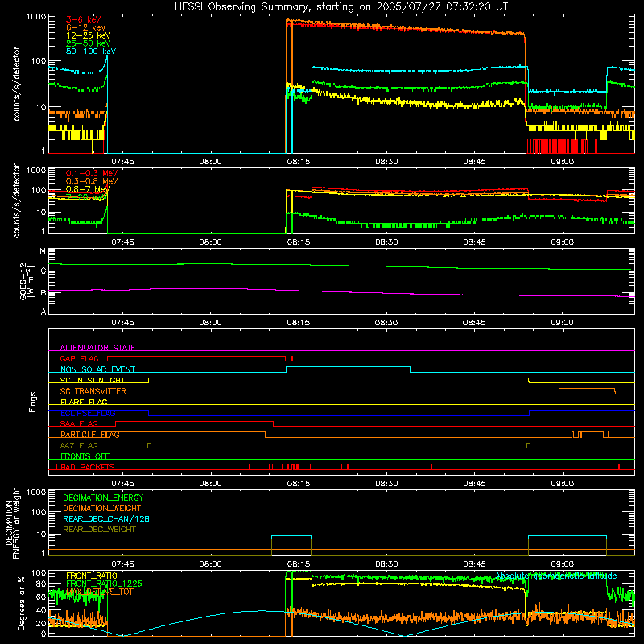This screenshot has width=644, height=644.
Task: Click the PARTICLE_FLAG label
Action: click(x=90, y=435)
